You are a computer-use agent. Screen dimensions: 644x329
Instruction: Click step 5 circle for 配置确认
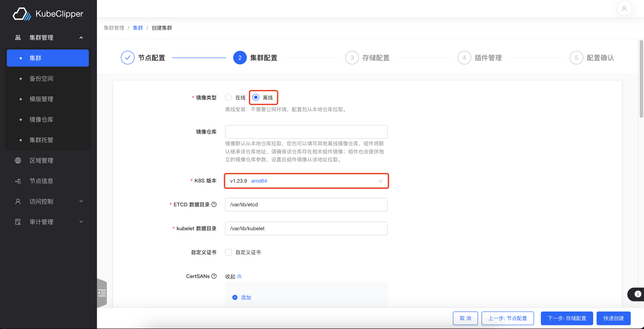577,58
